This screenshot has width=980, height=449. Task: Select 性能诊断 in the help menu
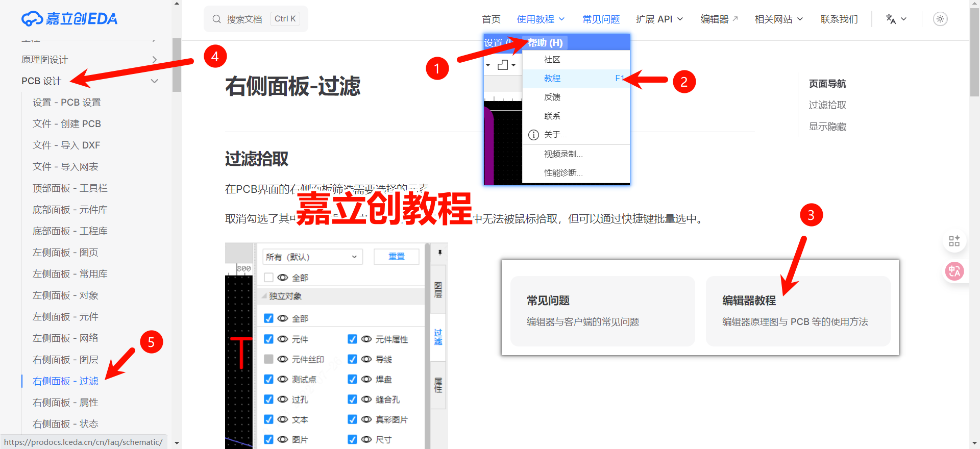(576, 172)
